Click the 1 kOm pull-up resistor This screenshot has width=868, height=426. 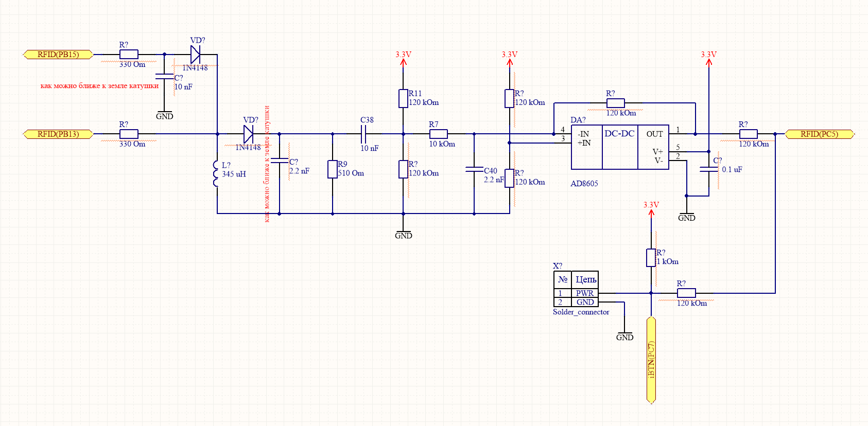coord(651,258)
